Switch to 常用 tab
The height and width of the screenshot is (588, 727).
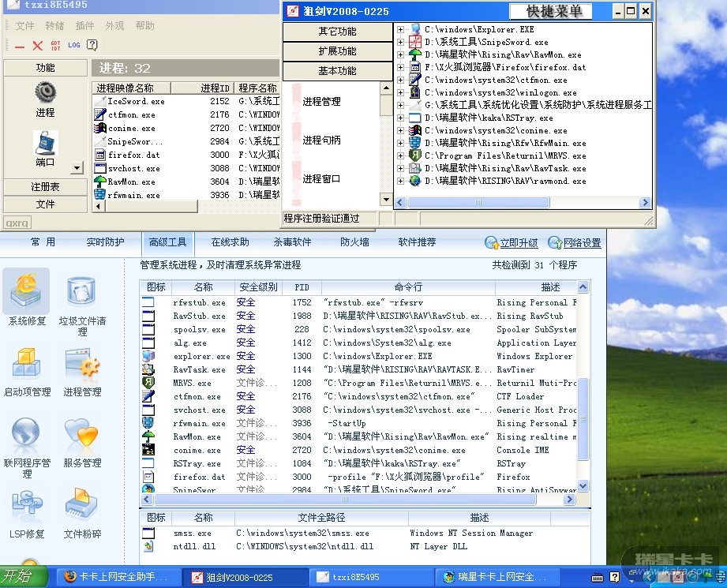coord(43,242)
